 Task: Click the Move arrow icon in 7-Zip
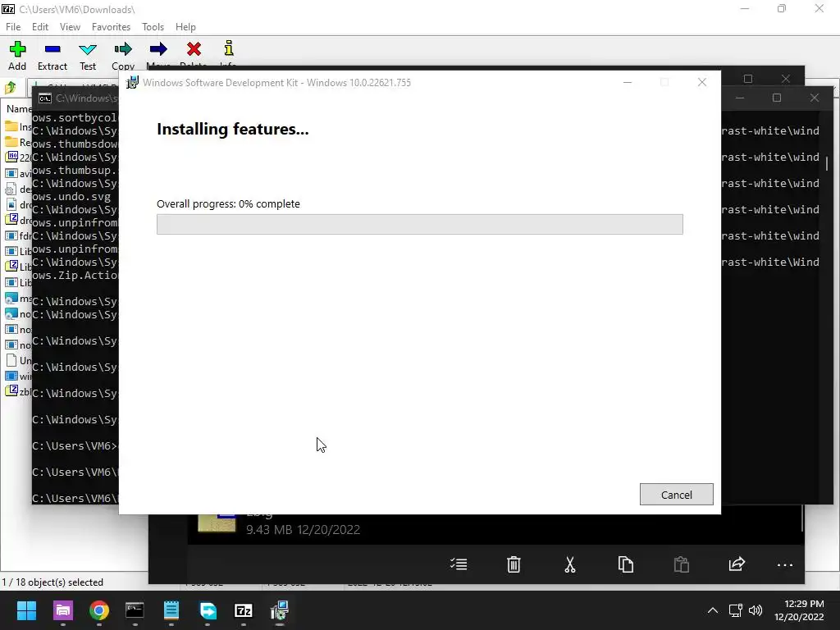(x=158, y=49)
